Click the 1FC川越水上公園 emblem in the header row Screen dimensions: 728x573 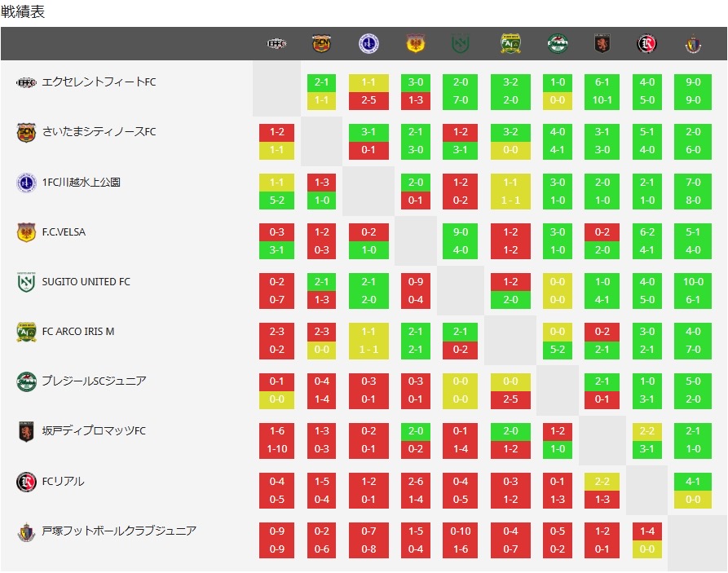coord(368,44)
